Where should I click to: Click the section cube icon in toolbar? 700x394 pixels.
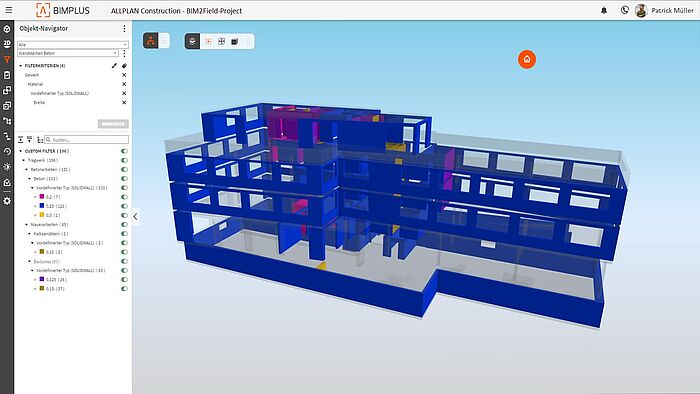tap(234, 41)
